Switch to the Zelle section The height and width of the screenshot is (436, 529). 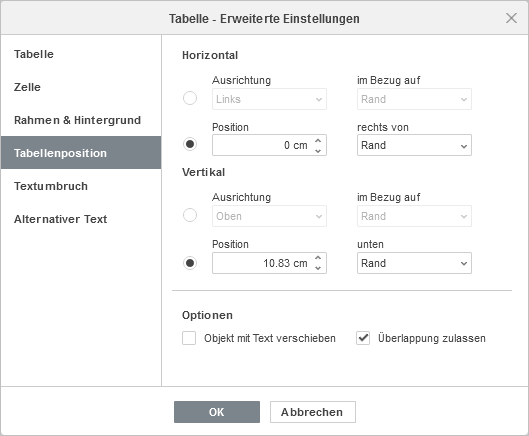(x=81, y=87)
